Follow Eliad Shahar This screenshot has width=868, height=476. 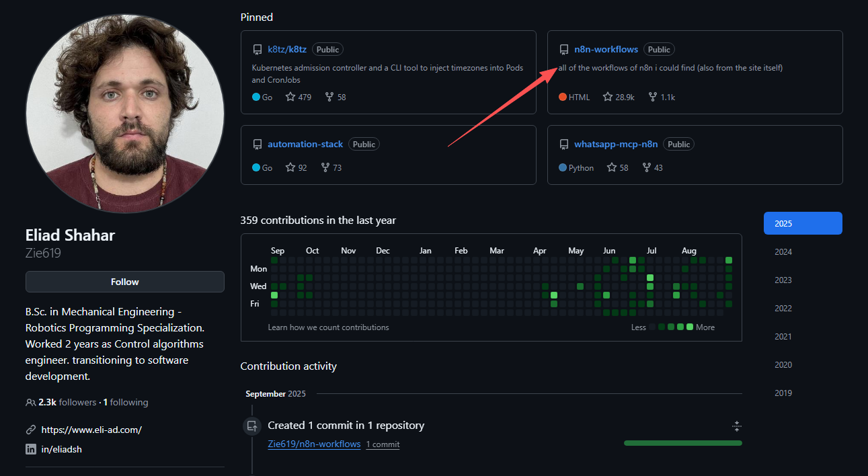pos(125,282)
